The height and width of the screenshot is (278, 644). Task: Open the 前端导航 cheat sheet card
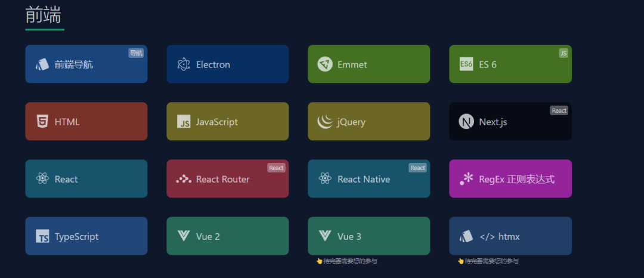[86, 64]
